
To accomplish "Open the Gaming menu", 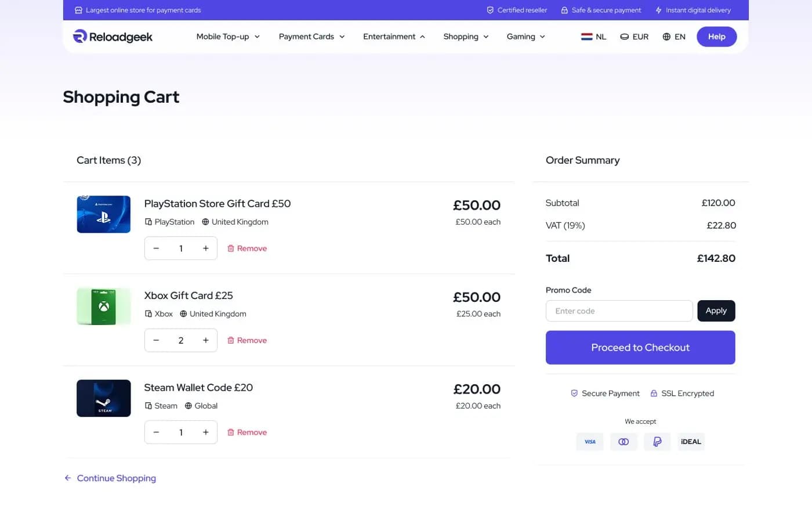I will pyautogui.click(x=525, y=37).
